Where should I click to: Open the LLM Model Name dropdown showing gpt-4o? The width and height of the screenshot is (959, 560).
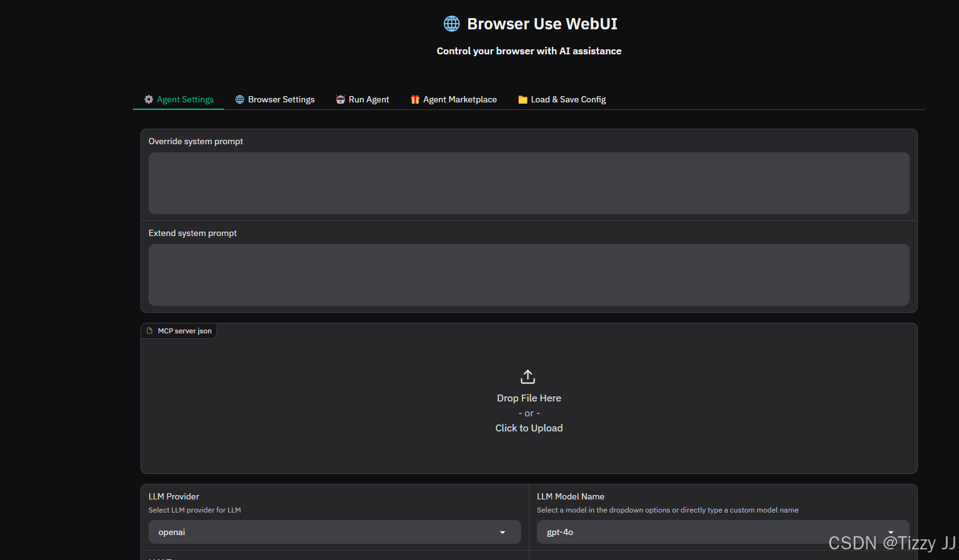tap(723, 532)
